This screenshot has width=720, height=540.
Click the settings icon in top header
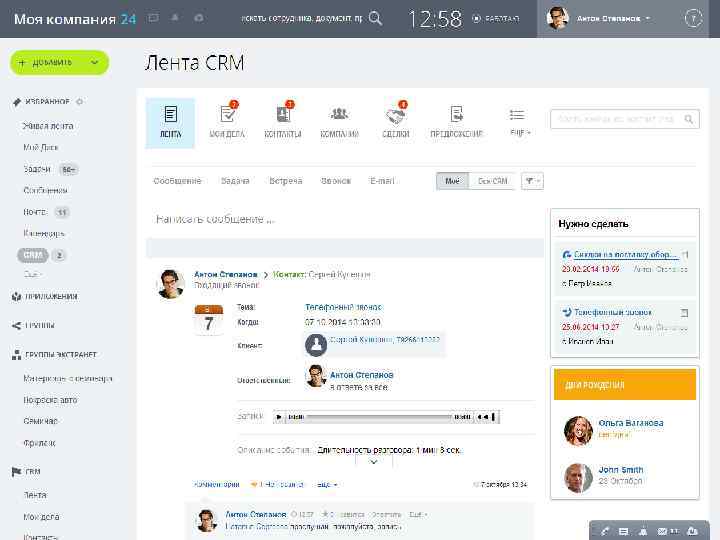point(198,18)
